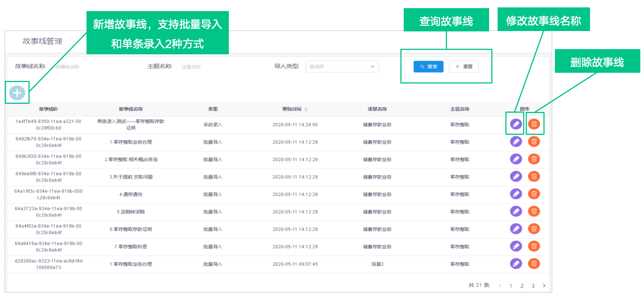Open the 导入类型 dropdown
The width and height of the screenshot is (644, 300).
click(x=342, y=67)
